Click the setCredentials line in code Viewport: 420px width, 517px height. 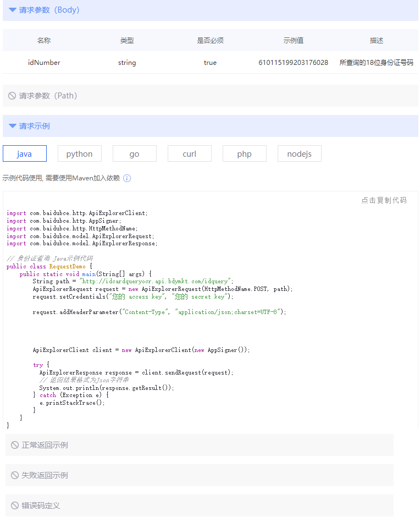(133, 297)
